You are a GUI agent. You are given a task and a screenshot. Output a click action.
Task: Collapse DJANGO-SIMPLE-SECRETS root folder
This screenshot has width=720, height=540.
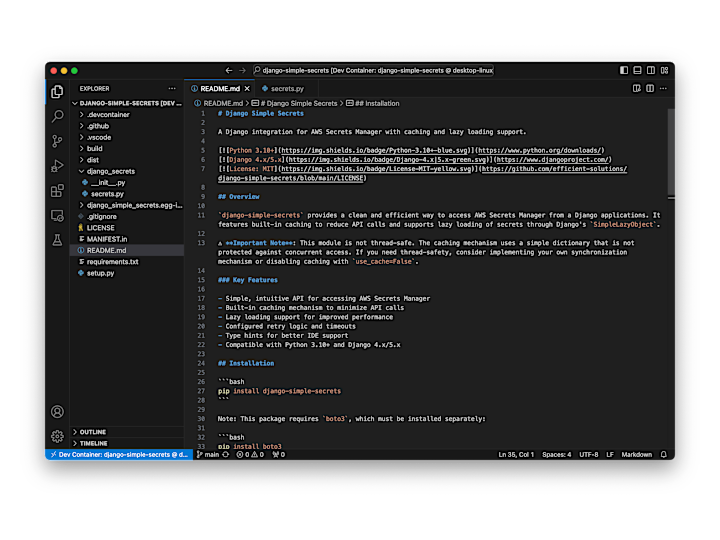127,103
